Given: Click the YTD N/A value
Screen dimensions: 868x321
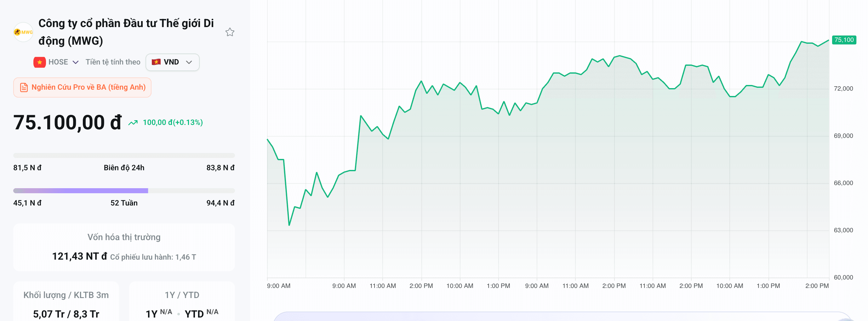Looking at the screenshot, I should click(202, 313).
